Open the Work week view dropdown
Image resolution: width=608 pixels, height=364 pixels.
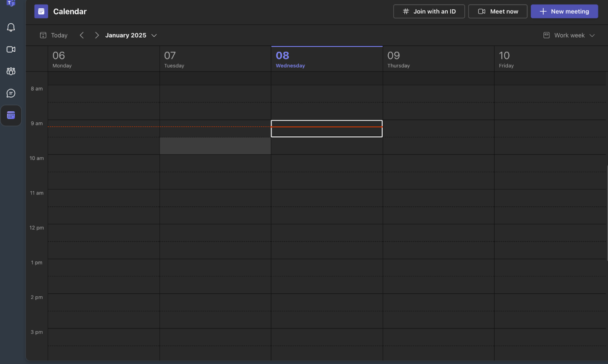pyautogui.click(x=569, y=36)
